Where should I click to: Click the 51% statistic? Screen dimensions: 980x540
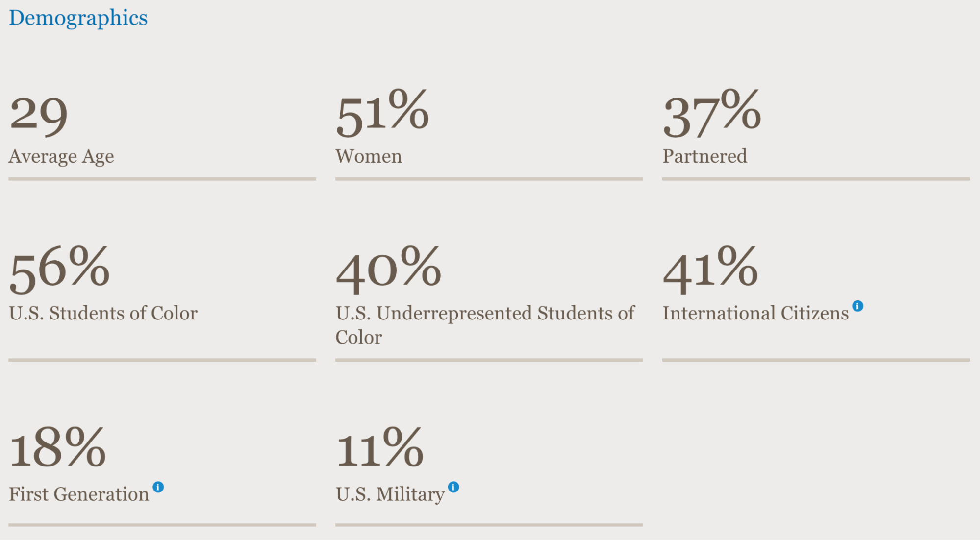pyautogui.click(x=382, y=114)
